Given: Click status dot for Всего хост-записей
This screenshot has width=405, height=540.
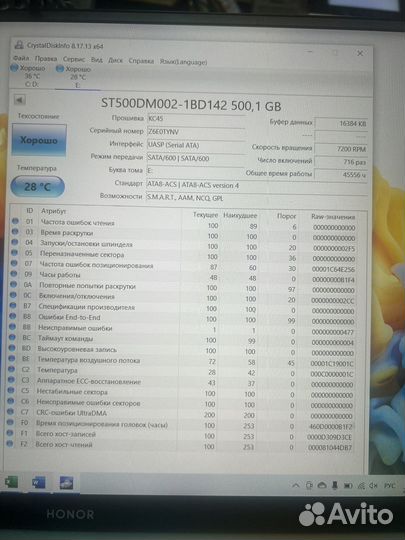Looking at the screenshot, I should click(10, 433).
